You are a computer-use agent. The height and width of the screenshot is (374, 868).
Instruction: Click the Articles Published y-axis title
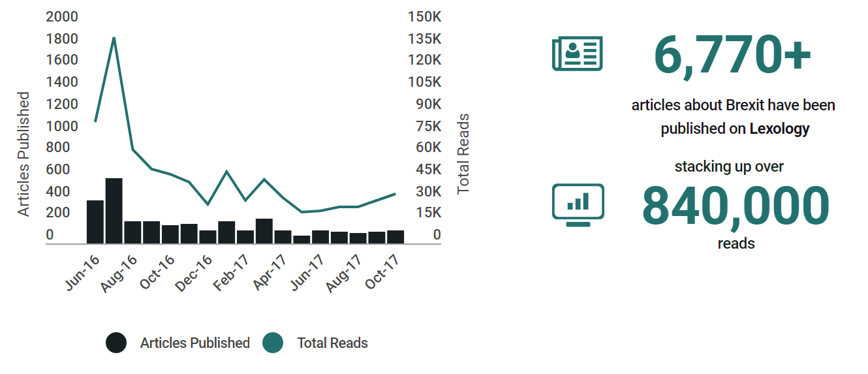24,154
